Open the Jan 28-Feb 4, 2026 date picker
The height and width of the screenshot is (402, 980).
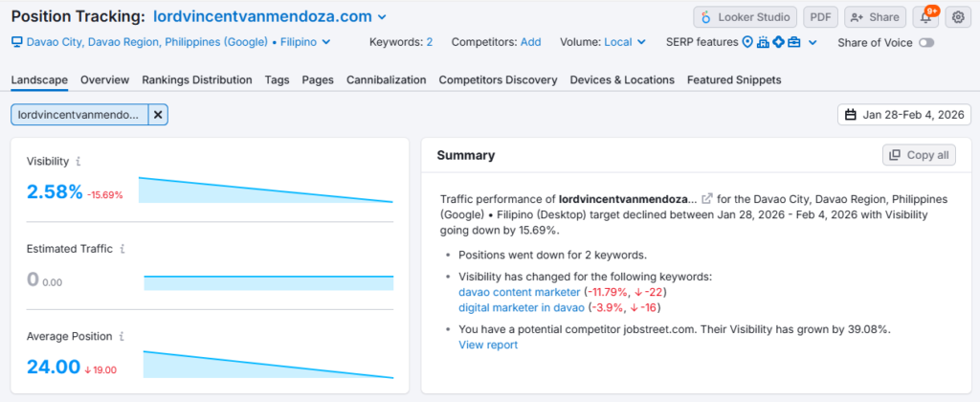pos(902,115)
